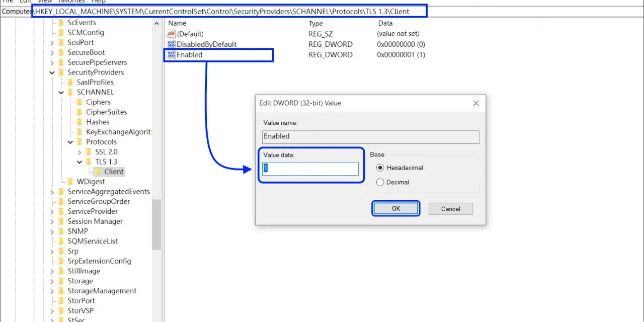Click the Client folder icon
This screenshot has width=644, height=322.
tap(98, 172)
